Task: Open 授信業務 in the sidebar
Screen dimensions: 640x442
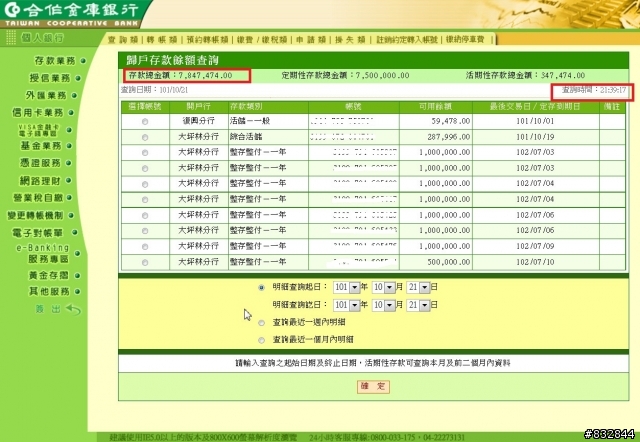Action: pyautogui.click(x=50, y=78)
